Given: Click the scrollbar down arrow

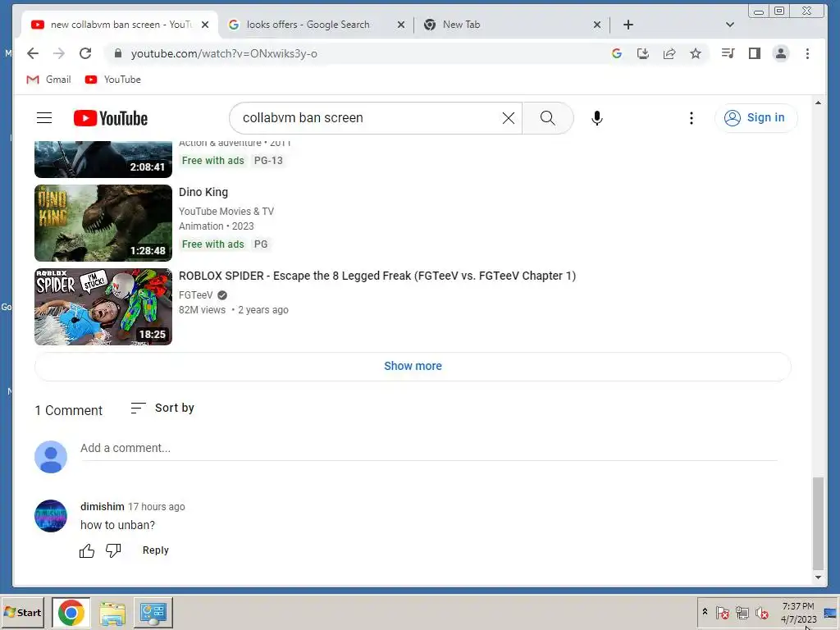Looking at the screenshot, I should click(818, 577).
